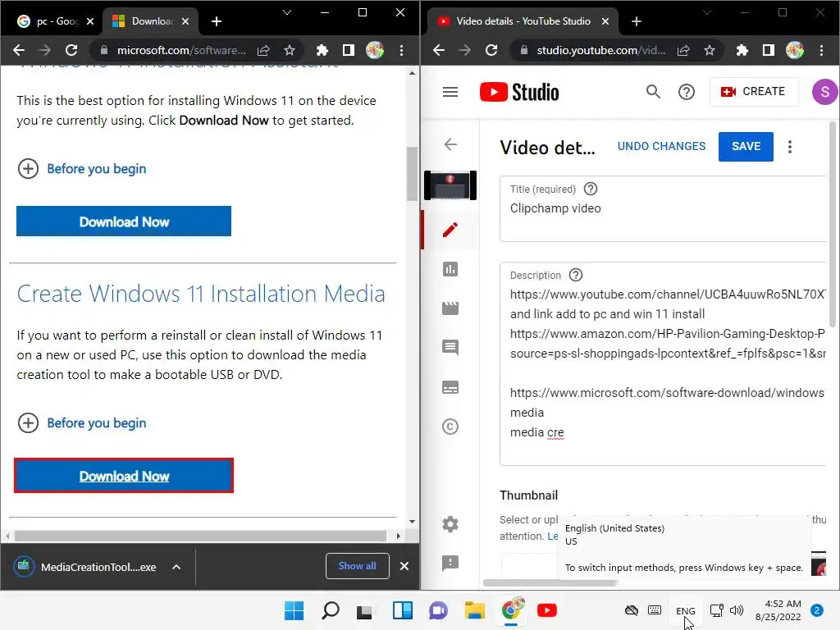
Task: Open Subtitles icon in Studio sidebar
Action: [x=450, y=387]
